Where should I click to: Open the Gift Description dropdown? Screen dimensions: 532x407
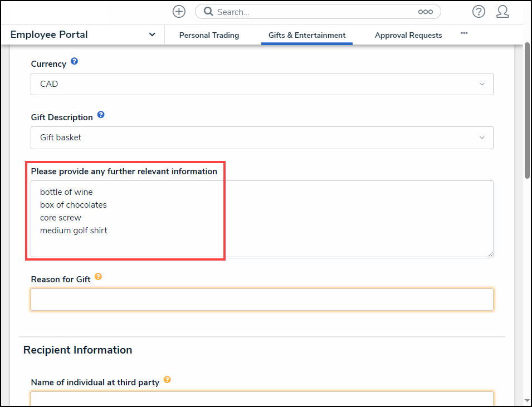click(x=262, y=138)
